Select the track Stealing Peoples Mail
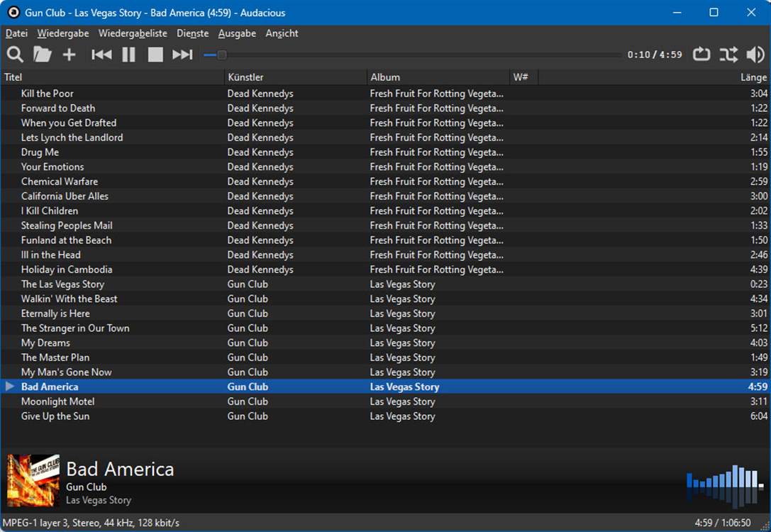Screen dimensions: 771x532 point(386,226)
